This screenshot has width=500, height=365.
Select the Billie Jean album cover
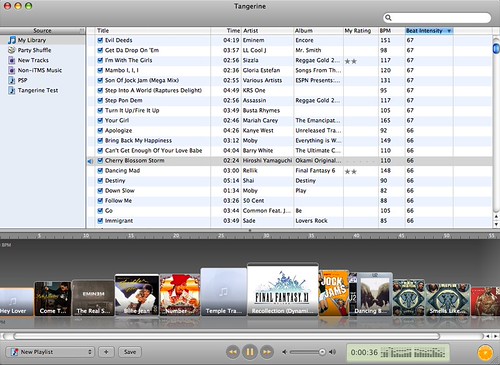137,295
